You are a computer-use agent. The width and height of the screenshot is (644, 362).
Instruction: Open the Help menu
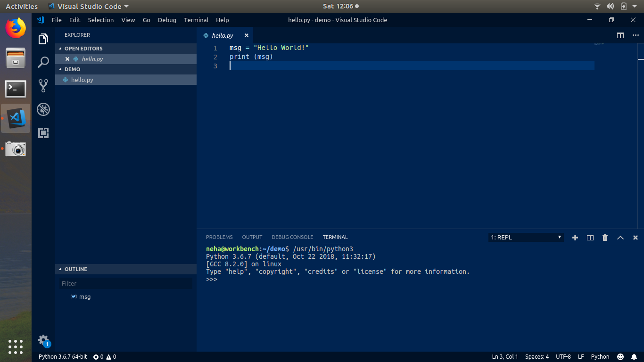pyautogui.click(x=223, y=20)
